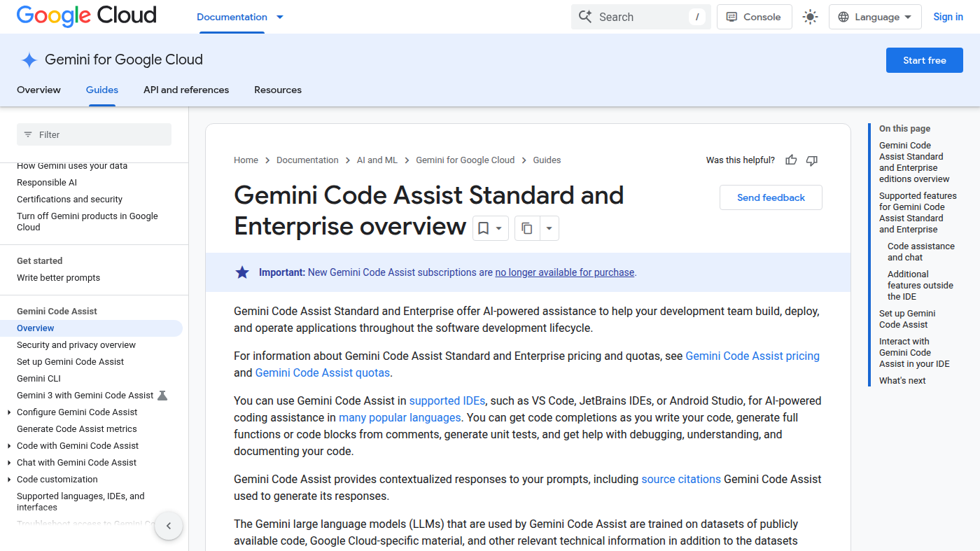Viewport: 980px width, 551px height.
Task: Click the Start free button
Action: point(925,60)
